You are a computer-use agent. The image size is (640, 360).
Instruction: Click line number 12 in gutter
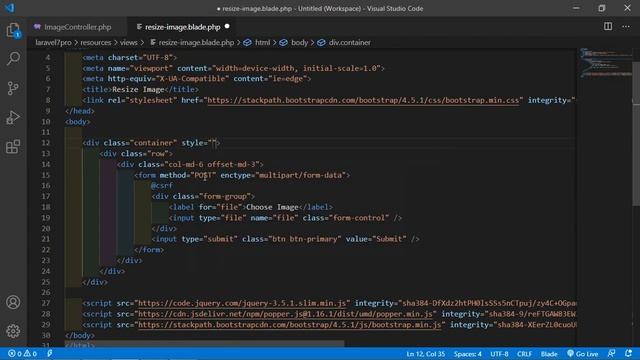point(46,143)
